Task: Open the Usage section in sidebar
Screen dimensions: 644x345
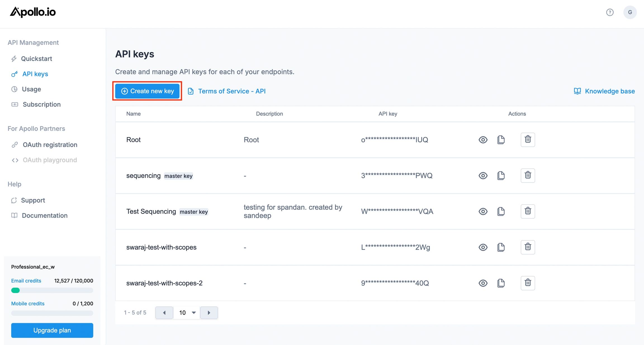Action: click(31, 89)
